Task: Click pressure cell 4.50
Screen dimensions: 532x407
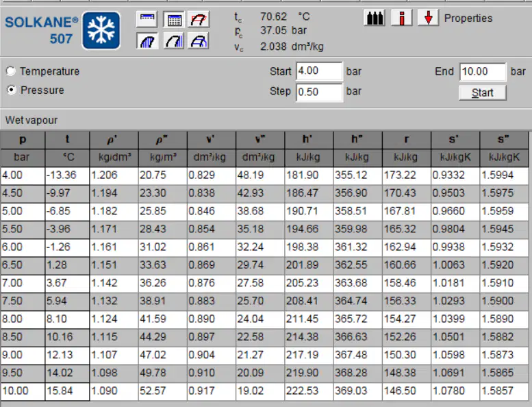Action: (x=23, y=193)
